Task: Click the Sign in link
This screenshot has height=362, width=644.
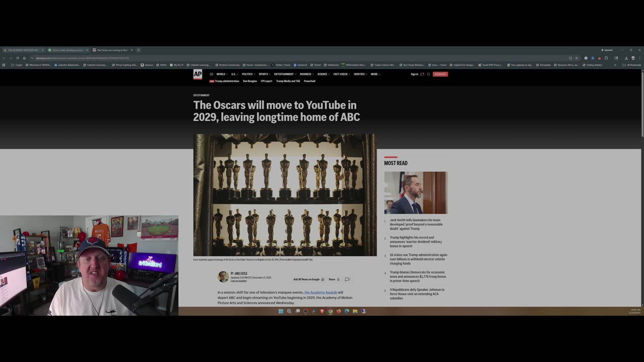Action: [415, 74]
